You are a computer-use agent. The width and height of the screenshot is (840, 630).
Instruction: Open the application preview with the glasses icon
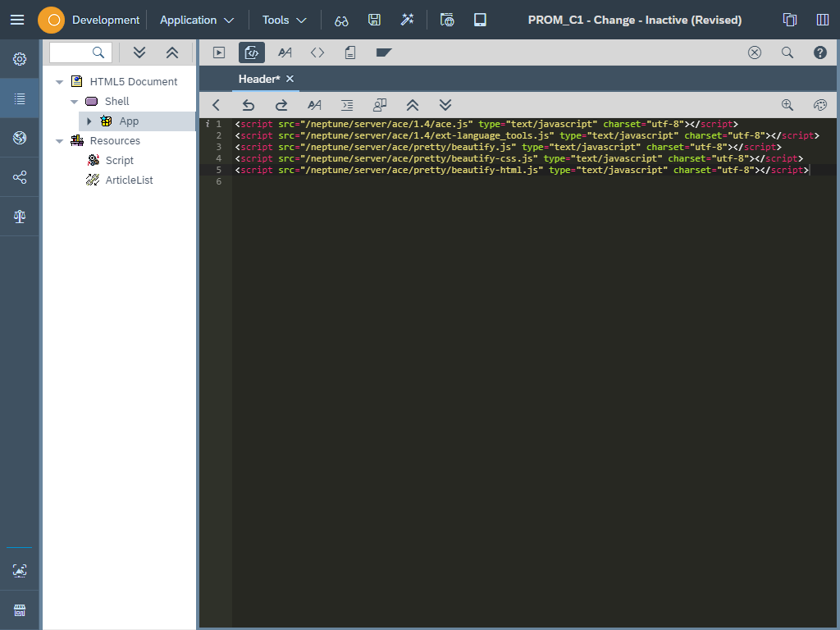pyautogui.click(x=341, y=20)
